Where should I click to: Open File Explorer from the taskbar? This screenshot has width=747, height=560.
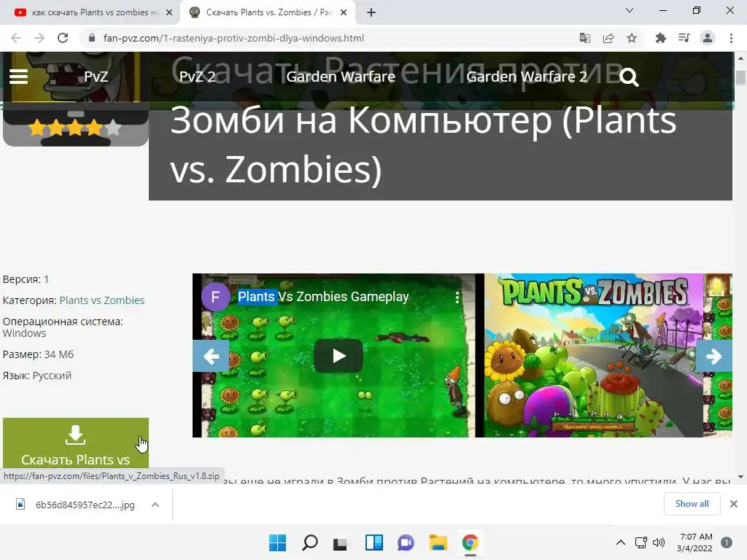438,542
